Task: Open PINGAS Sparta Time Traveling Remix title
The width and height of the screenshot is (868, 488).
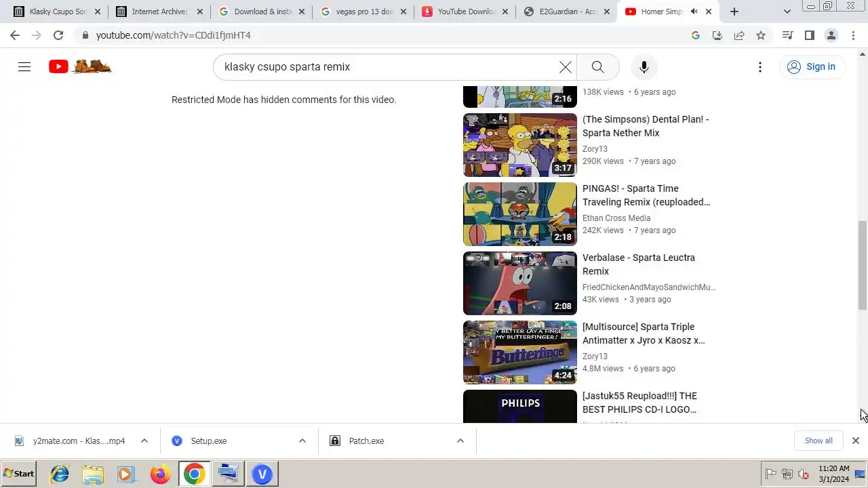Action: (x=646, y=195)
